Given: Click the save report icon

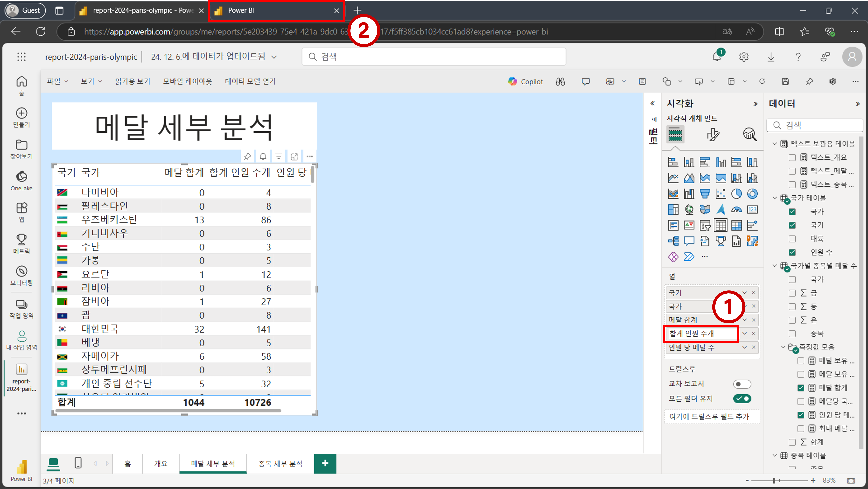Looking at the screenshot, I should tap(785, 81).
